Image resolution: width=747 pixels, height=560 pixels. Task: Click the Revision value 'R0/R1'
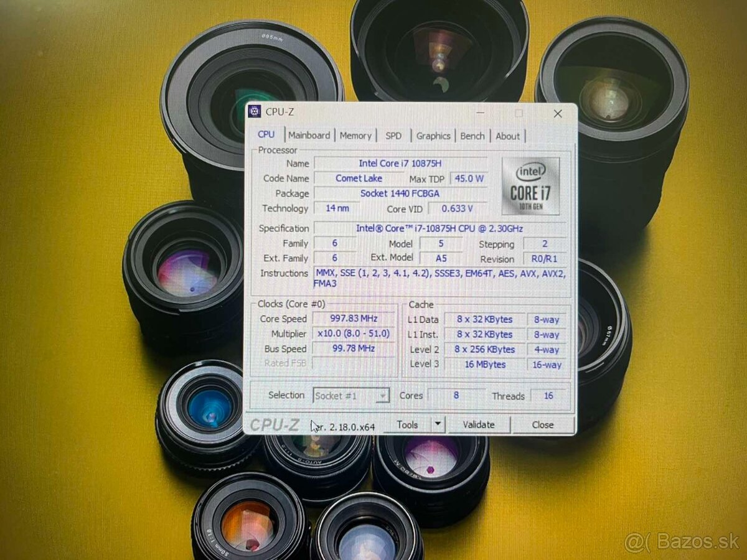pyautogui.click(x=545, y=259)
